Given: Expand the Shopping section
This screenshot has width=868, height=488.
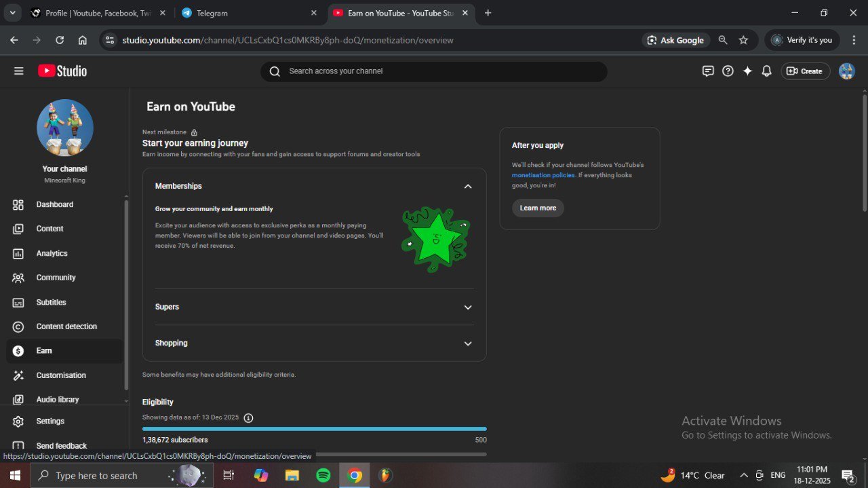Looking at the screenshot, I should click(467, 343).
